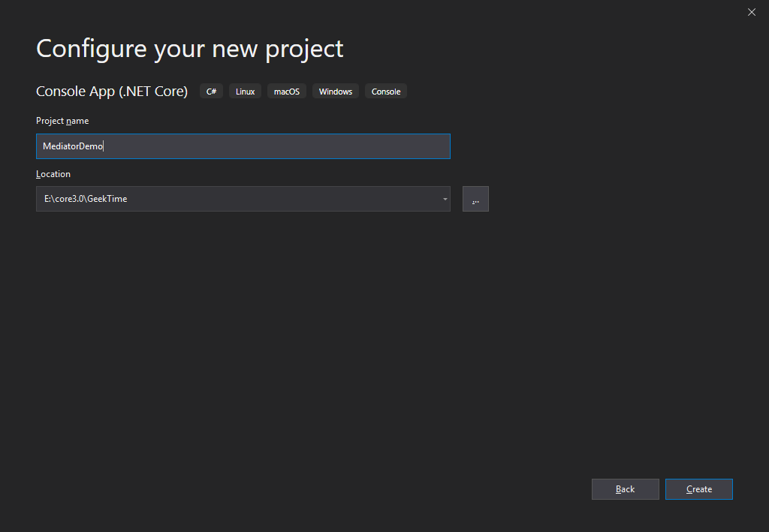Click the C# language tag

[x=211, y=92]
